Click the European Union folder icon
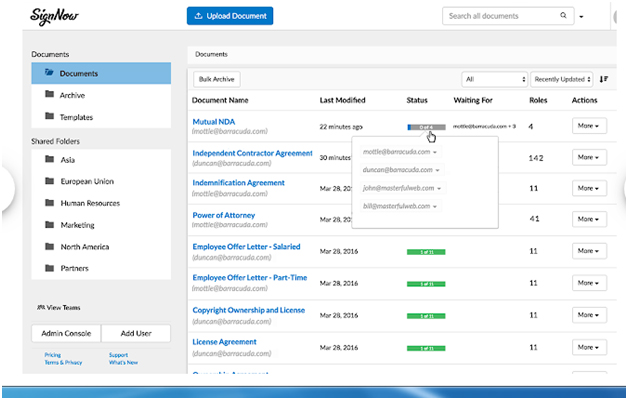Image resolution: width=628 pixels, height=400 pixels. point(49,181)
